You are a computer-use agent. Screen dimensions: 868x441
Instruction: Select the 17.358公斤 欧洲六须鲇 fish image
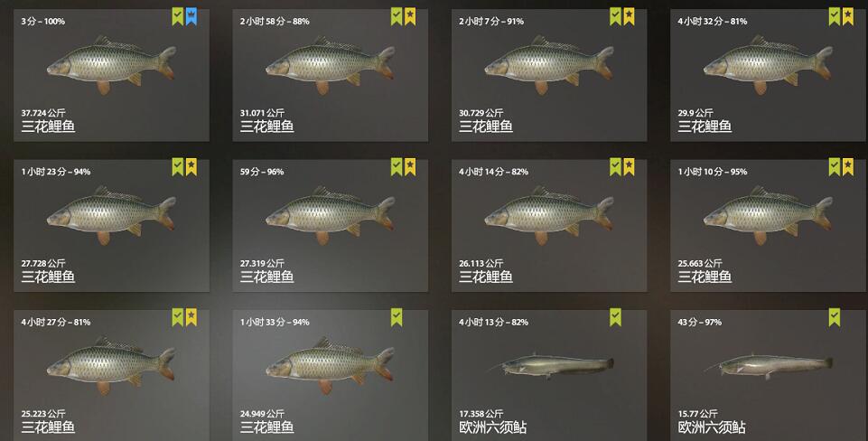pyautogui.click(x=551, y=365)
